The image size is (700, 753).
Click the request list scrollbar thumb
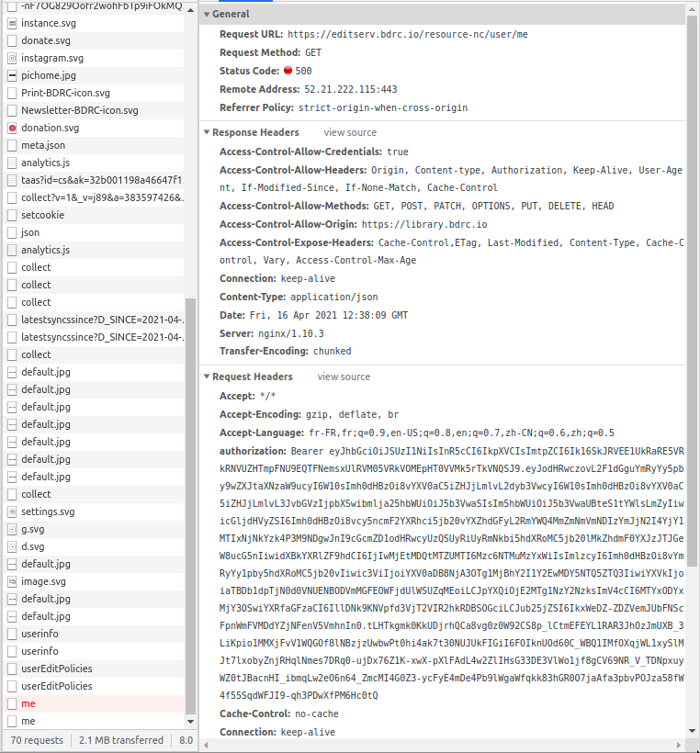pyautogui.click(x=190, y=506)
